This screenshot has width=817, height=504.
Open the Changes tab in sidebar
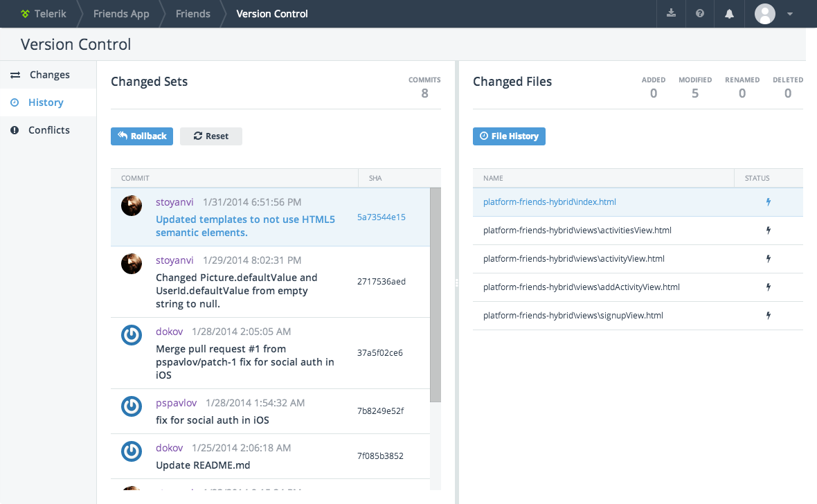coord(48,75)
